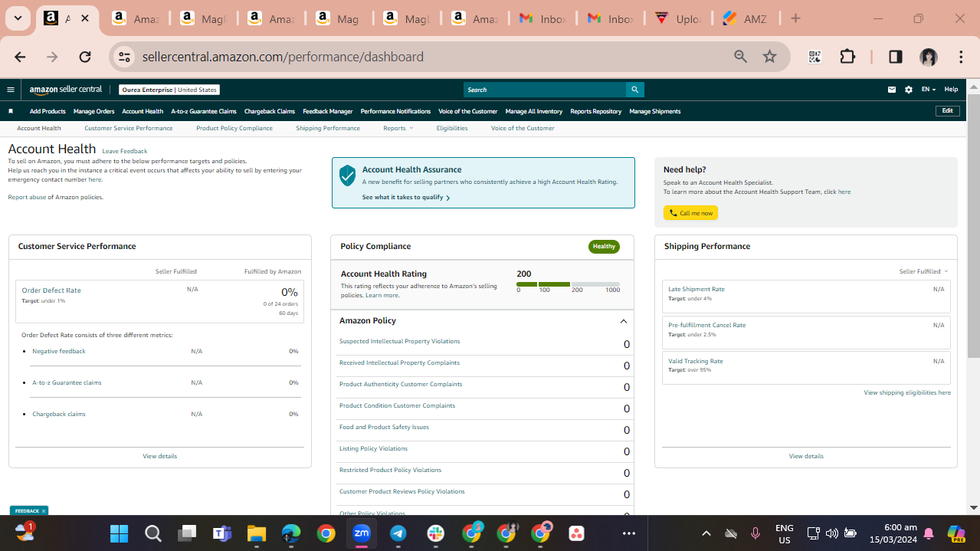Screen dimensions: 980x551
Task: Click the bookmark flag icon beside Add Products
Action: pyautogui.click(x=11, y=111)
